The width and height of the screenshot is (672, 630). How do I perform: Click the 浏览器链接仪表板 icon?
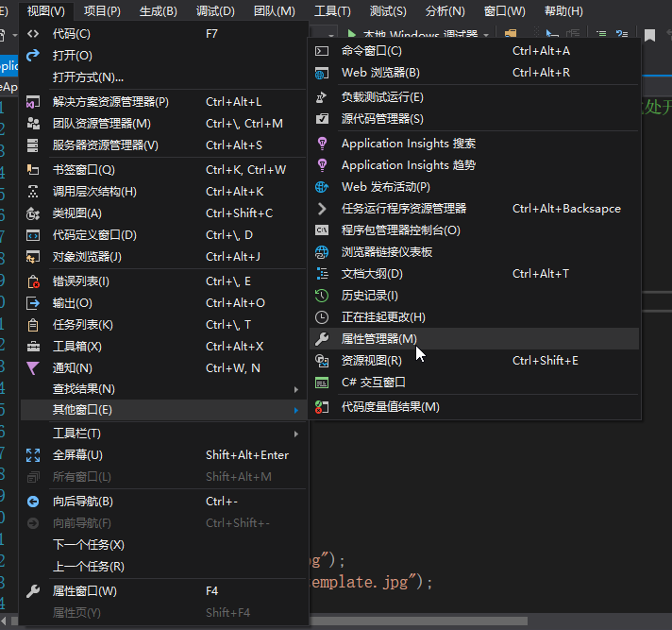(322, 252)
